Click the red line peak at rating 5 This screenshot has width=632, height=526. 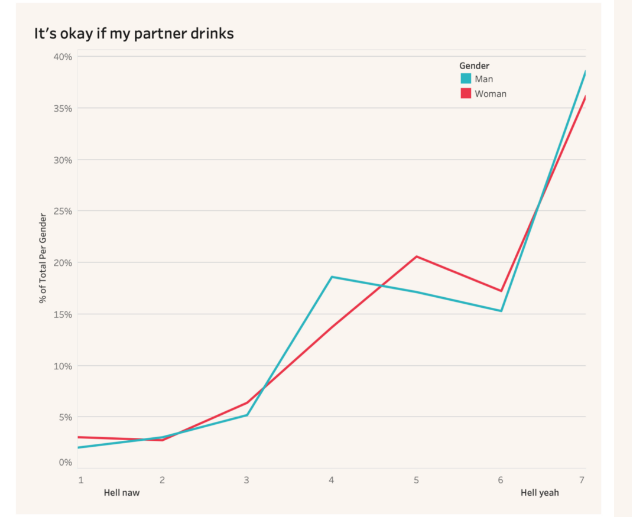416,256
